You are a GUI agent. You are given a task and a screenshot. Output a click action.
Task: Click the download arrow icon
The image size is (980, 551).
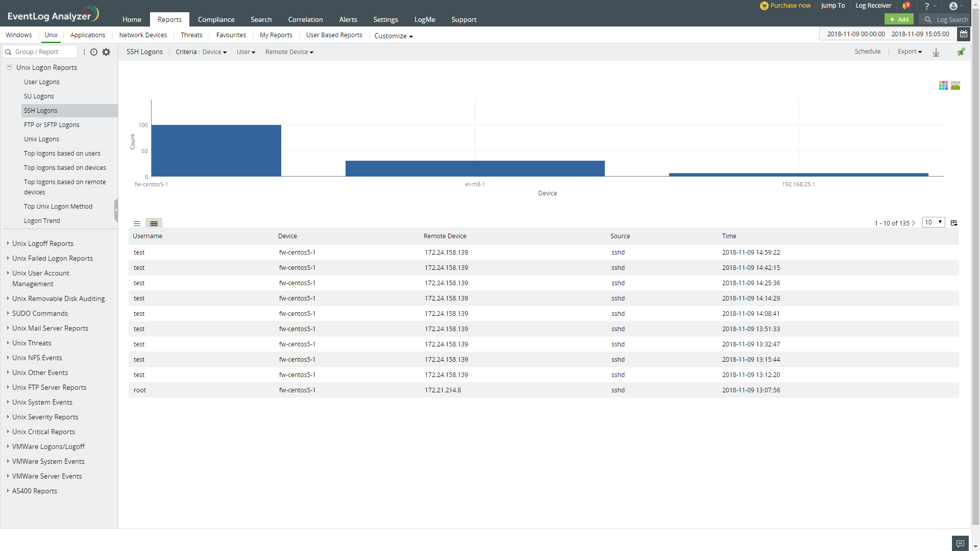(x=936, y=52)
